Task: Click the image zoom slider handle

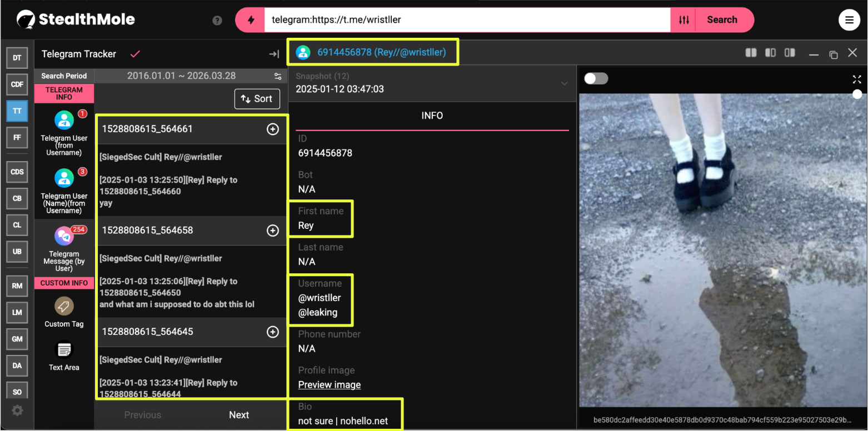Action: [857, 94]
